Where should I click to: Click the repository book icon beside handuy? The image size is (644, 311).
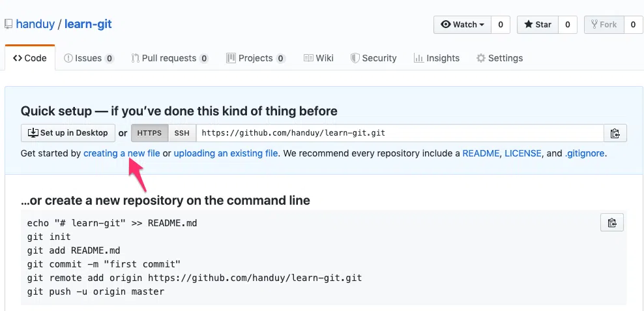coord(8,24)
